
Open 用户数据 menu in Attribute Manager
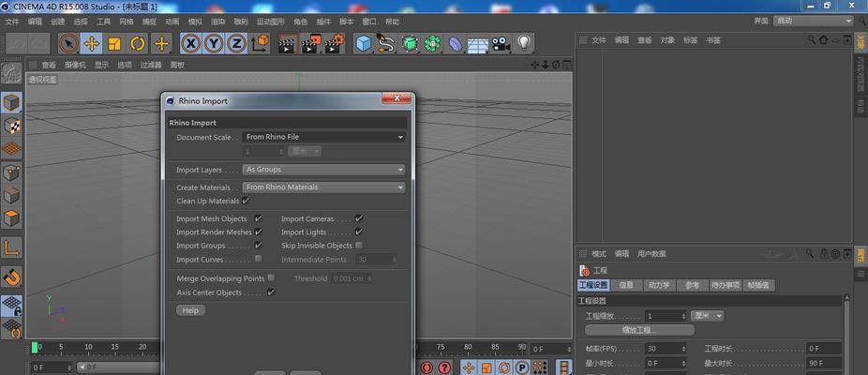click(x=651, y=254)
